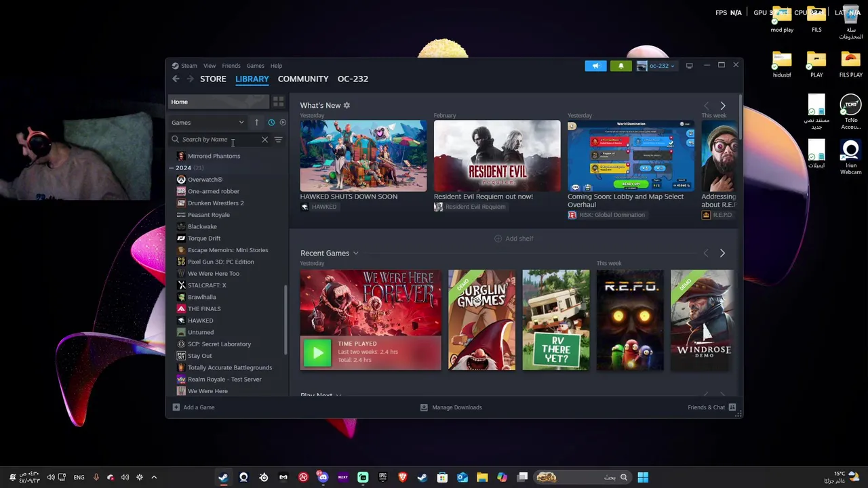Switch to the STORE tab
The image size is (868, 488).
click(x=213, y=79)
